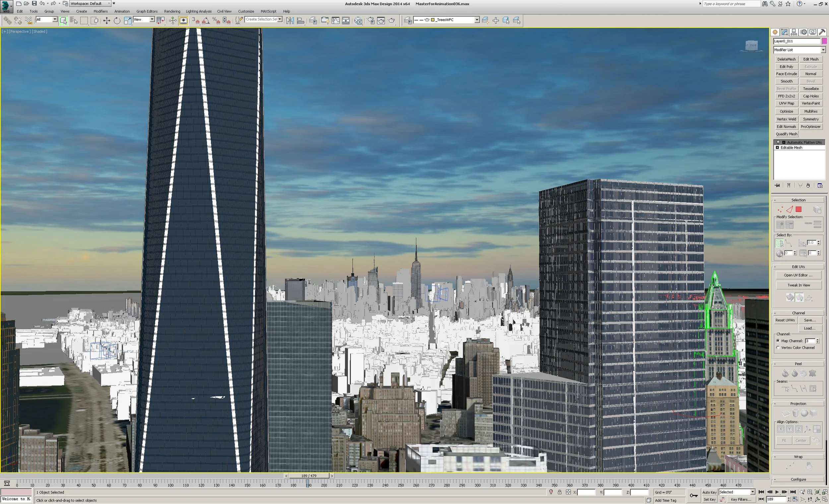Open Render Setup dialog
The width and height of the screenshot is (829, 504).
[x=371, y=21]
